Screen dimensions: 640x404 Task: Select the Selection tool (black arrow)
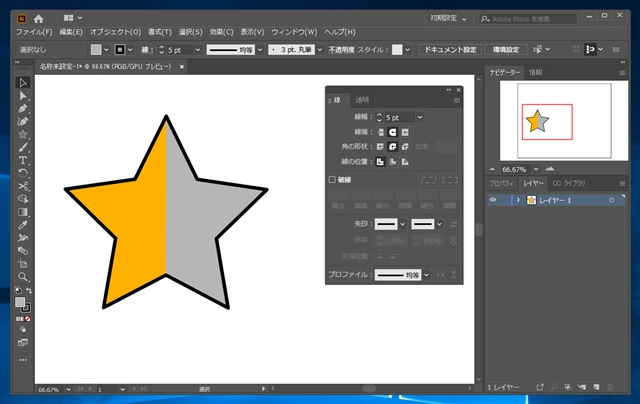[x=23, y=82]
